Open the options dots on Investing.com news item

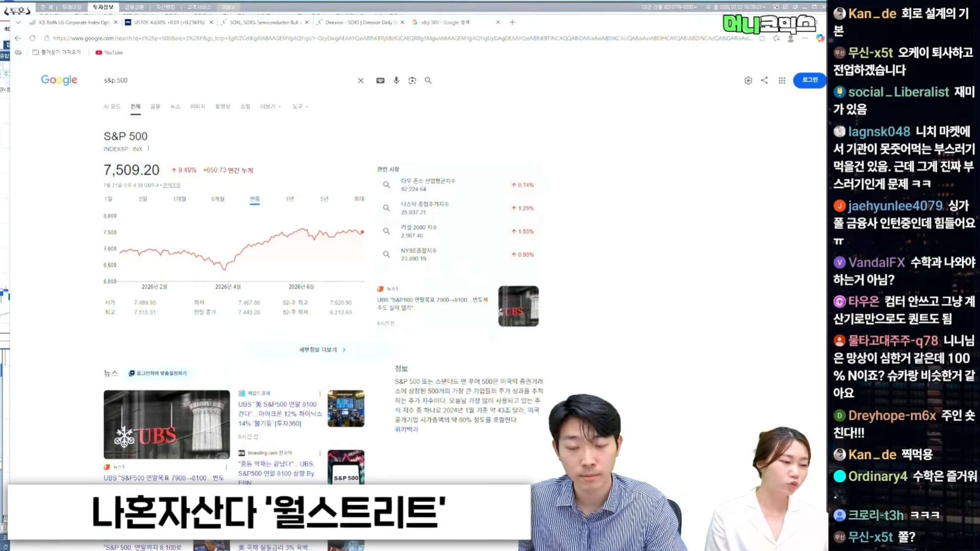(320, 454)
